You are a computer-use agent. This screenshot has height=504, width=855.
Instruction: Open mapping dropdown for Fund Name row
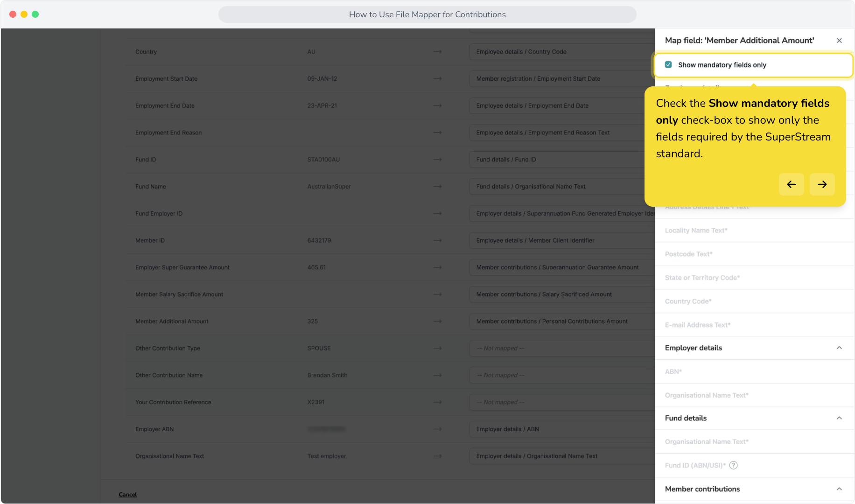point(562,187)
